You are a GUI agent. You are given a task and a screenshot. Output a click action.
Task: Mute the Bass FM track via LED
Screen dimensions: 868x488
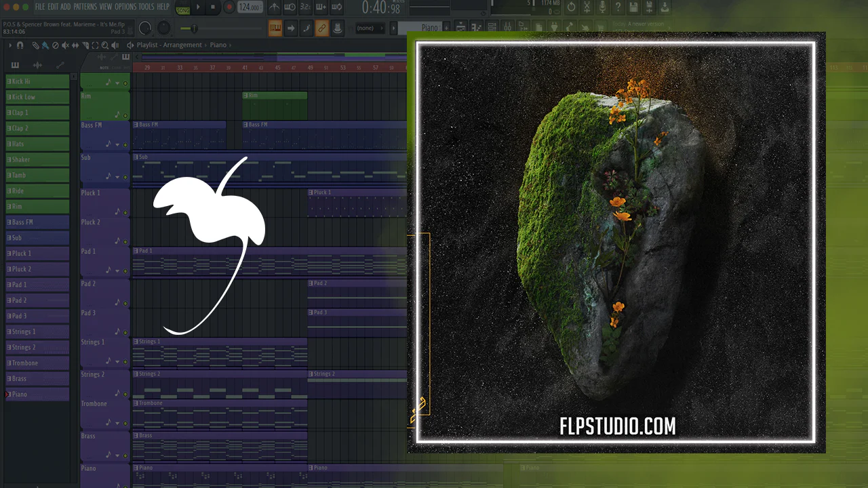[125, 145]
